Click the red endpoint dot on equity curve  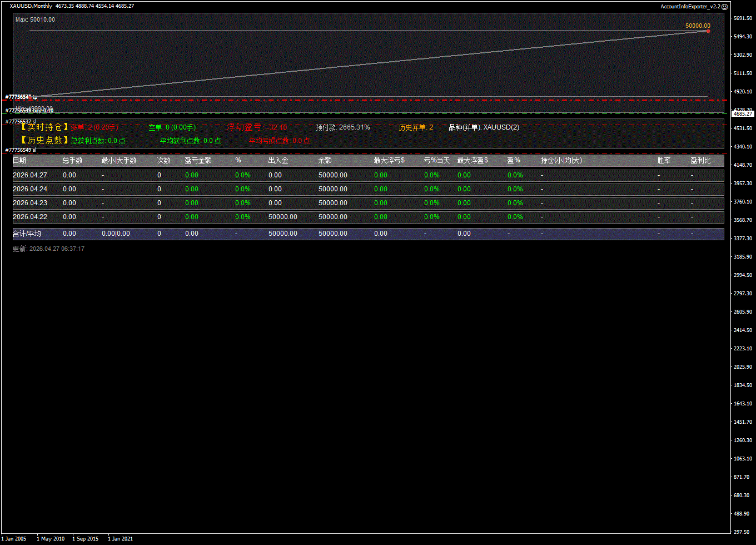708,31
